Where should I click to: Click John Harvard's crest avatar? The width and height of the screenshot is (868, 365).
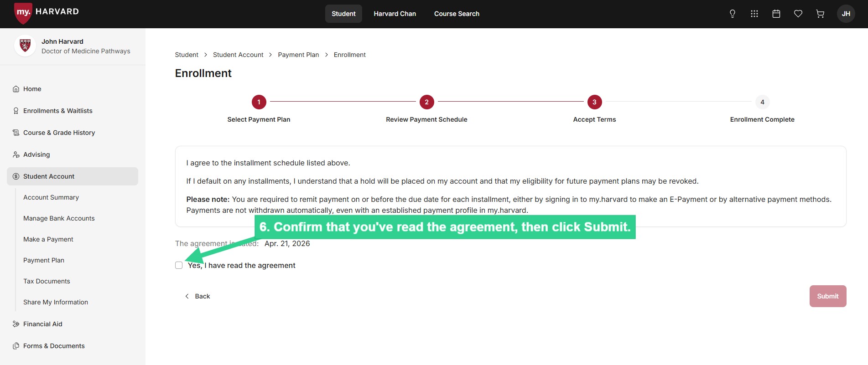tap(25, 46)
